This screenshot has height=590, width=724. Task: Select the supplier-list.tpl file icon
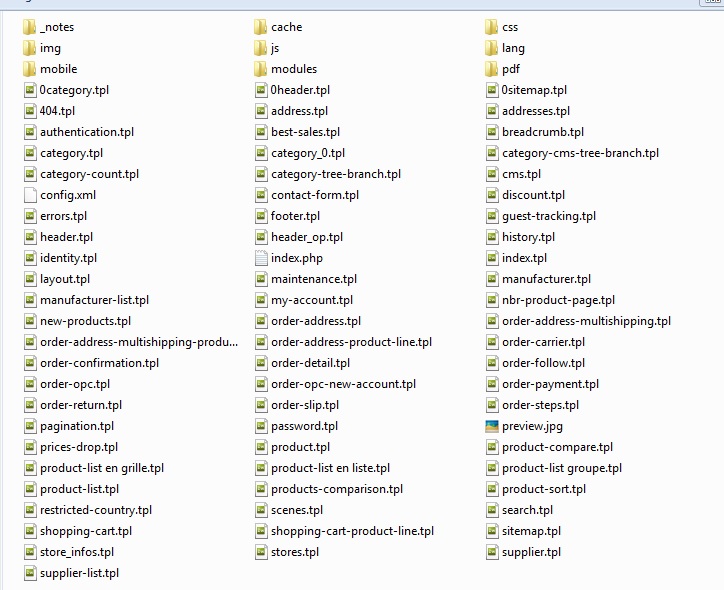coord(30,573)
